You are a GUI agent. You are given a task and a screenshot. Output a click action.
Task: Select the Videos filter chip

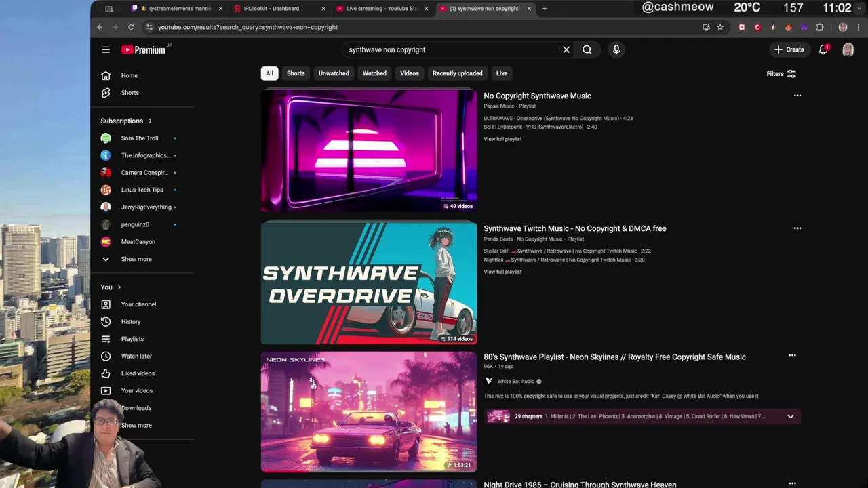(x=410, y=73)
